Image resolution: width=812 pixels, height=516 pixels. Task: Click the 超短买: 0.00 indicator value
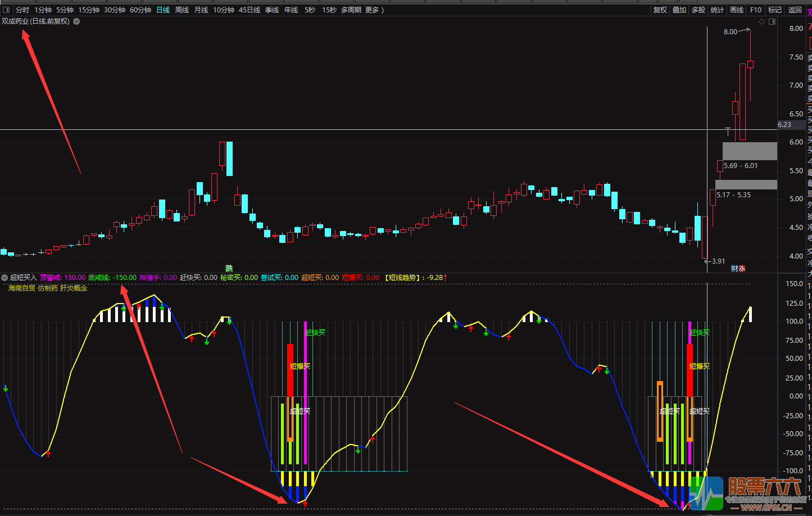point(320,278)
